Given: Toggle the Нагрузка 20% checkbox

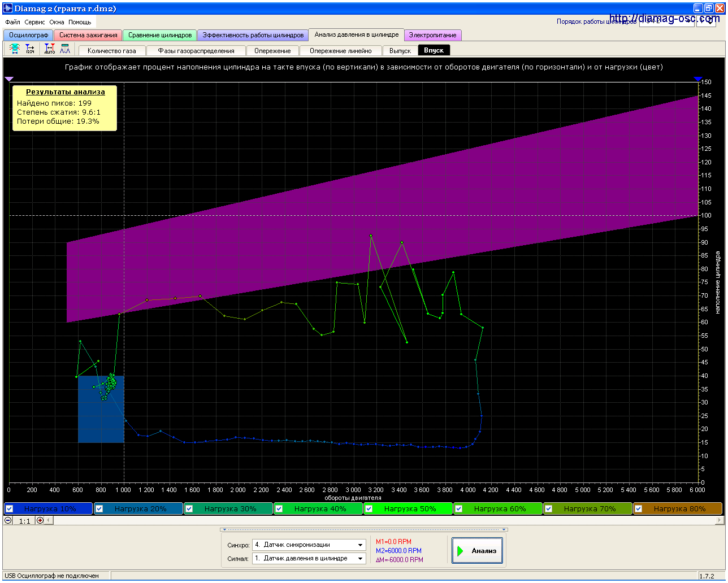Looking at the screenshot, I should 99,508.
